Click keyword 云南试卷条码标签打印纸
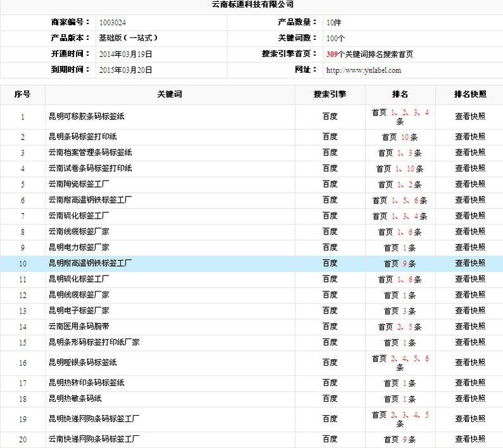This screenshot has width=503, height=448. pyautogui.click(x=90, y=168)
